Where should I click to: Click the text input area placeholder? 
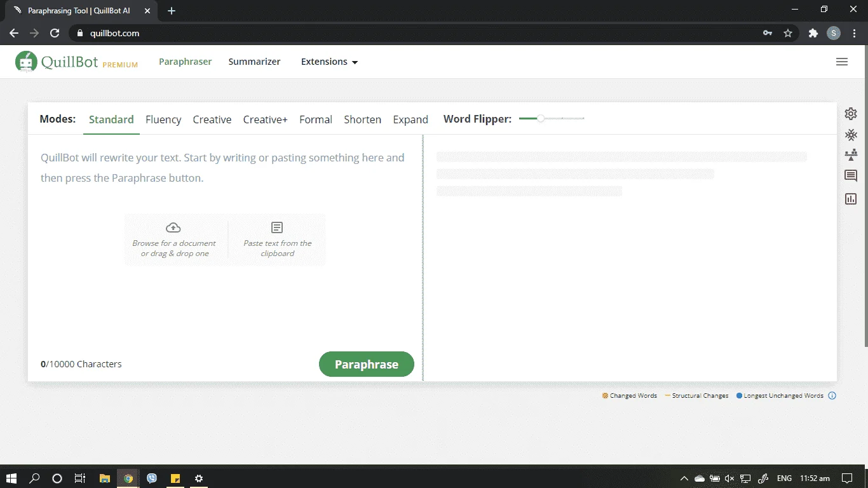[x=222, y=168]
